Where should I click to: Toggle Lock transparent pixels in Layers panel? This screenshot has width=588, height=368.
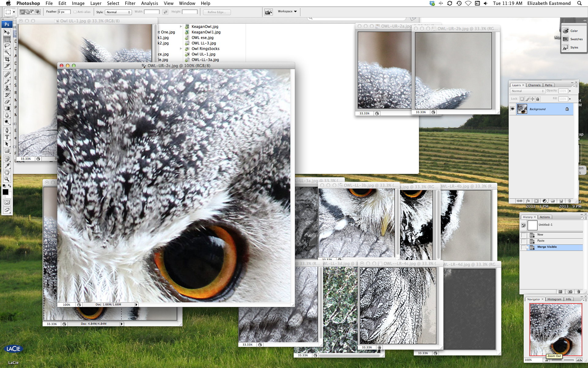[522, 99]
